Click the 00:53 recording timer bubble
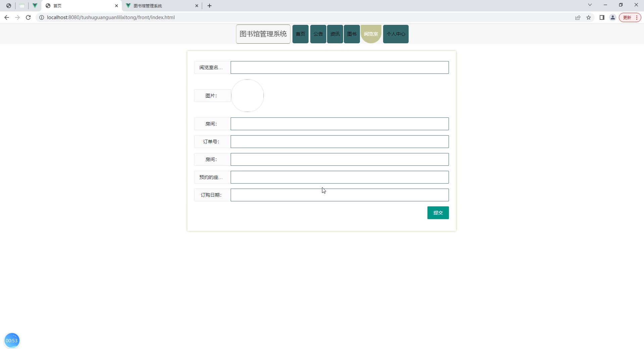 12,341
